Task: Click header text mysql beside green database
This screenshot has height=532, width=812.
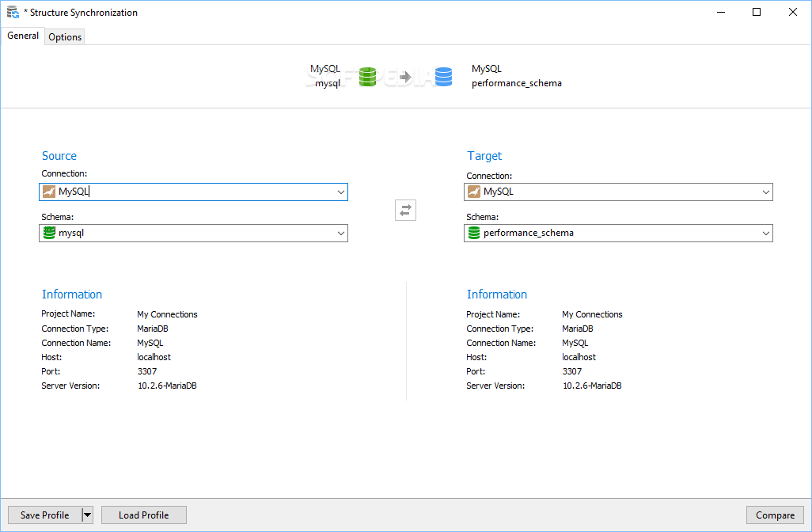Action: tap(328, 83)
